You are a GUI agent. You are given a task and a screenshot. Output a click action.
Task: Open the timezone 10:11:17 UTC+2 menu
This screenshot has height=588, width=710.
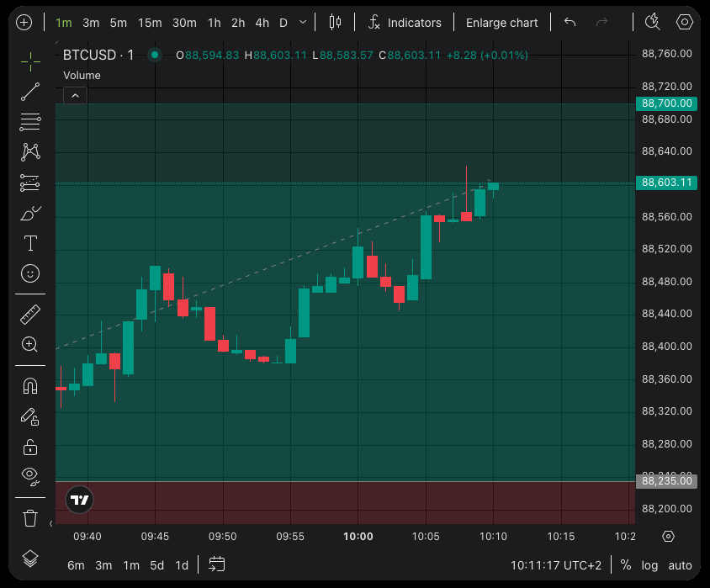(x=556, y=565)
